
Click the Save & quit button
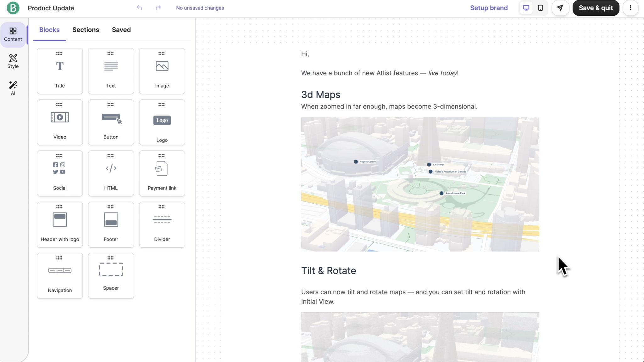coord(596,8)
